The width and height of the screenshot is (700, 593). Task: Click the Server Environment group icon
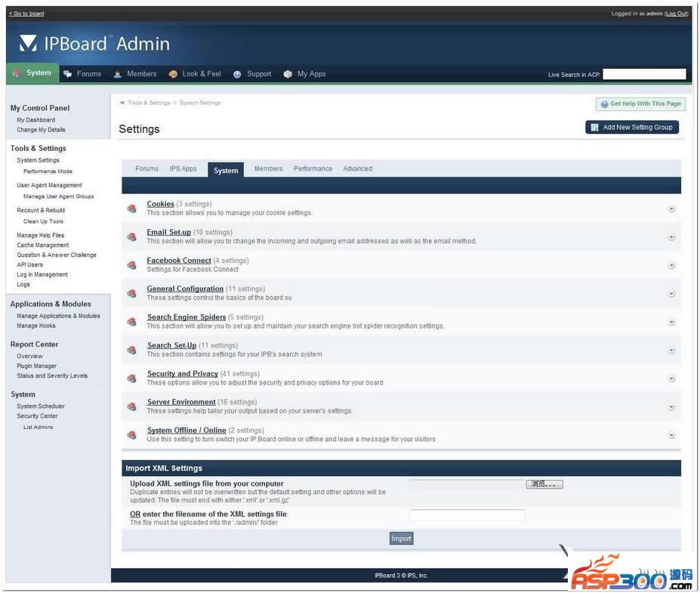click(x=131, y=407)
